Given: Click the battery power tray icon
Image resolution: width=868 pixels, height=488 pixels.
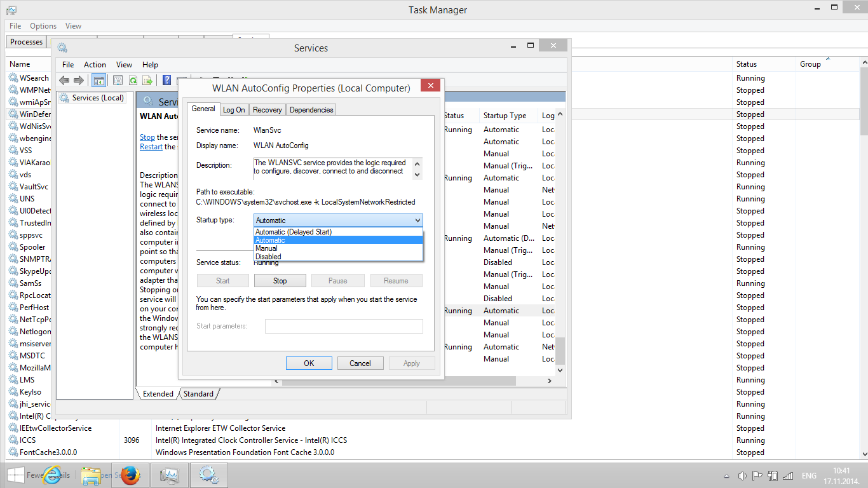Looking at the screenshot, I should point(773,476).
